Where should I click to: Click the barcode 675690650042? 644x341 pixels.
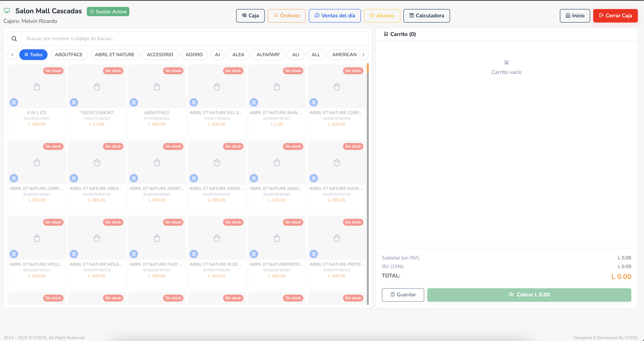[x=157, y=119]
